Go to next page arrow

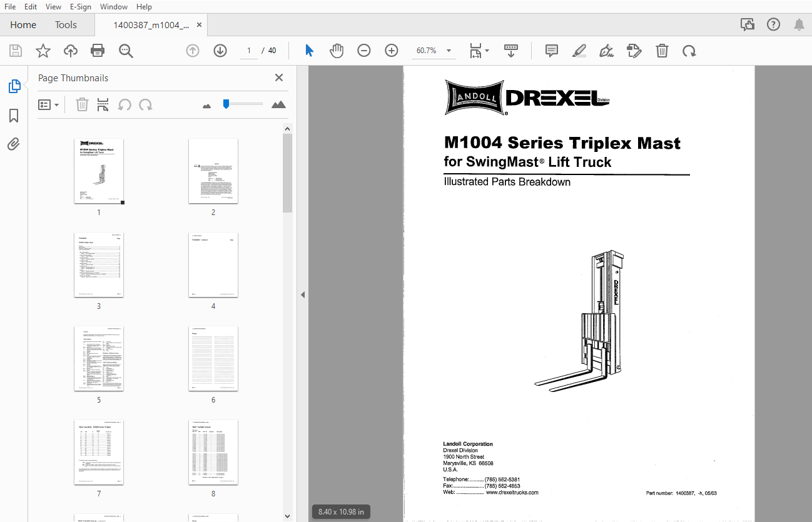[220, 51]
